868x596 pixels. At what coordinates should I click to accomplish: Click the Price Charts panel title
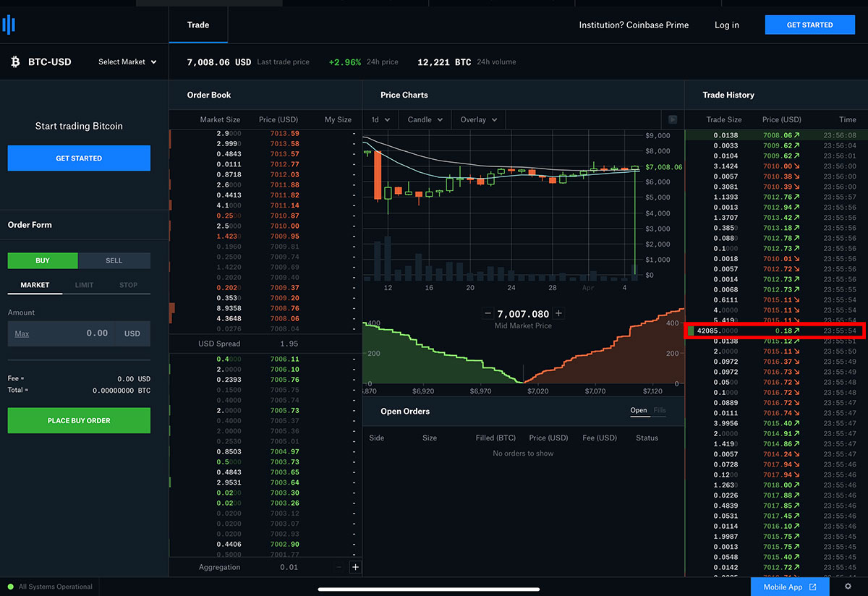[404, 95]
